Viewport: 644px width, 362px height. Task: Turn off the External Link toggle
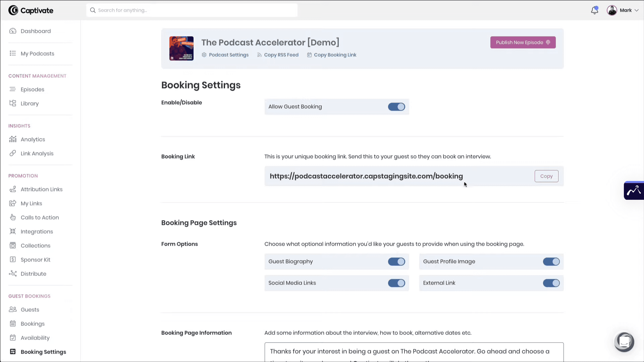coord(551,283)
